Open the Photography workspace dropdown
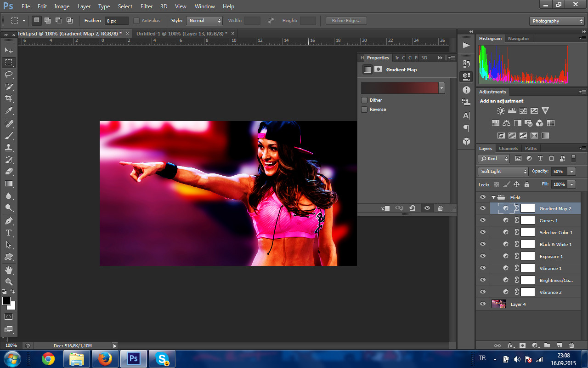Screen dimensions: 588x368 [x=557, y=21]
